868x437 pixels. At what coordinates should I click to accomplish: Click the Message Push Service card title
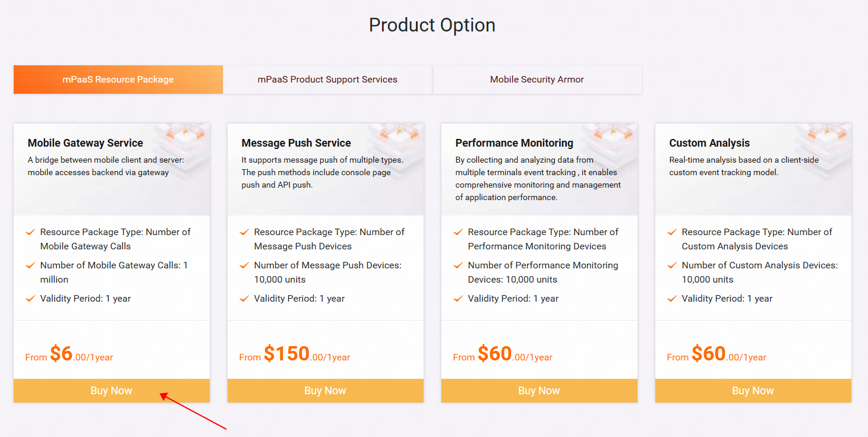click(x=296, y=143)
